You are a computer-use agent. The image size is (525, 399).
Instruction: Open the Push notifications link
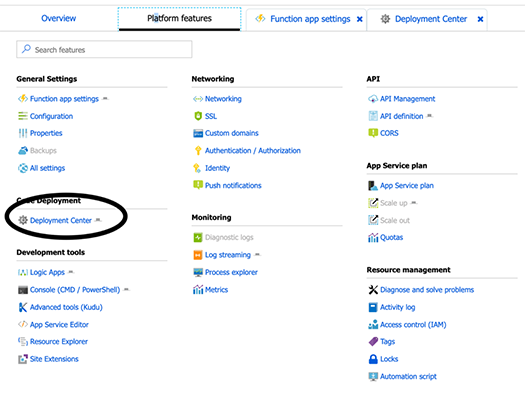pyautogui.click(x=233, y=185)
